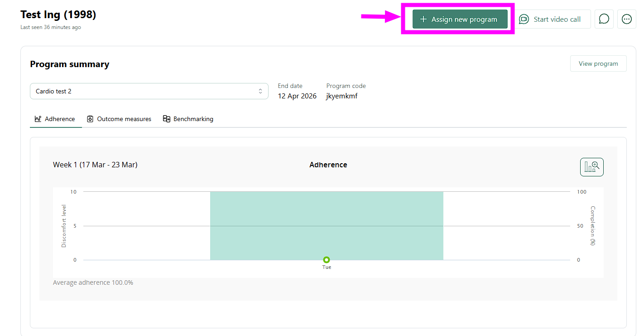Switch to the Outcome measures tab
This screenshot has height=336, width=644.
119,119
